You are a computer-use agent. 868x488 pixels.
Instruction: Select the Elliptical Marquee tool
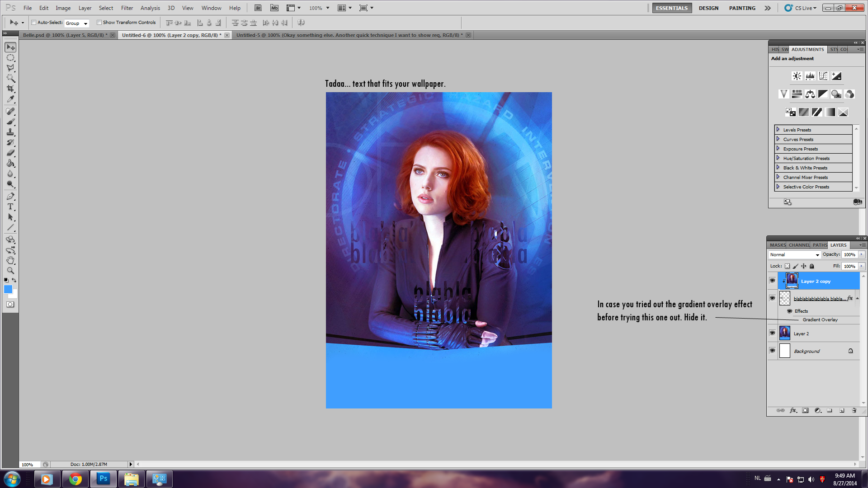click(x=10, y=58)
